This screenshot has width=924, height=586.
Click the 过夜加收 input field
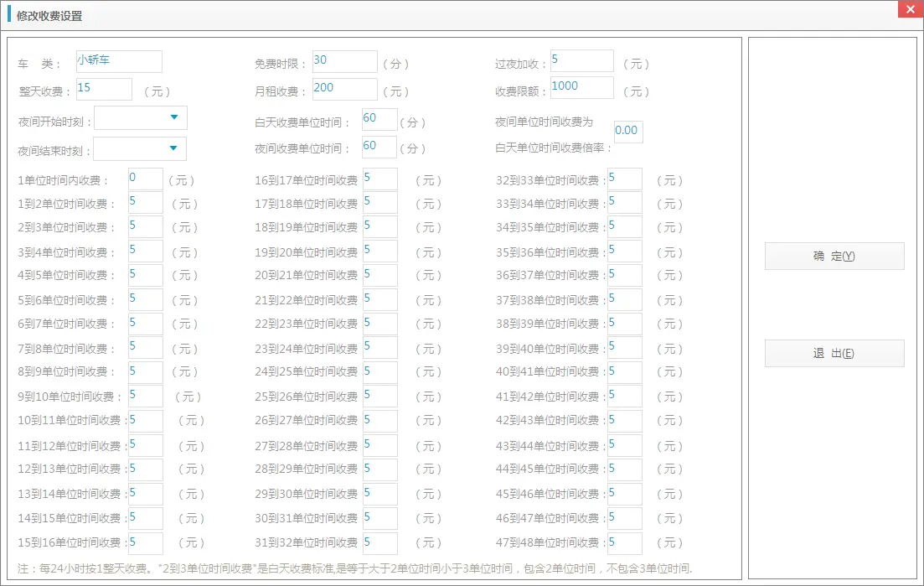tap(581, 61)
